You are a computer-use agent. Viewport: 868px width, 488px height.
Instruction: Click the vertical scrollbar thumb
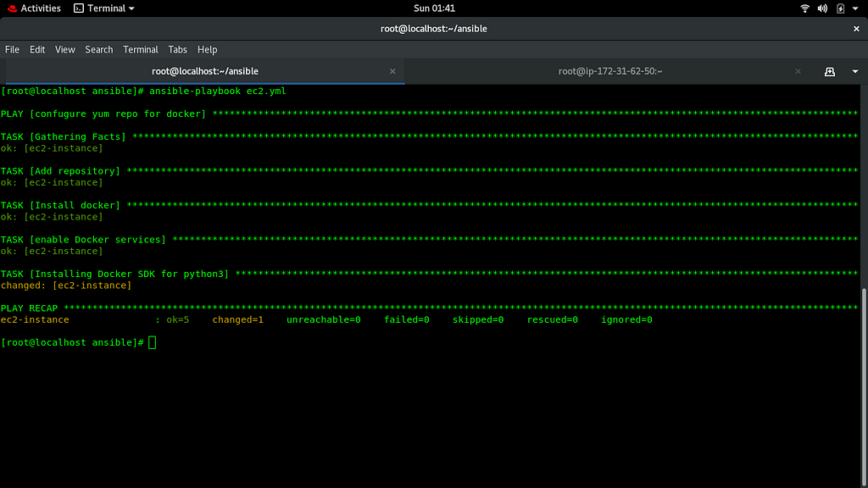[x=864, y=386]
